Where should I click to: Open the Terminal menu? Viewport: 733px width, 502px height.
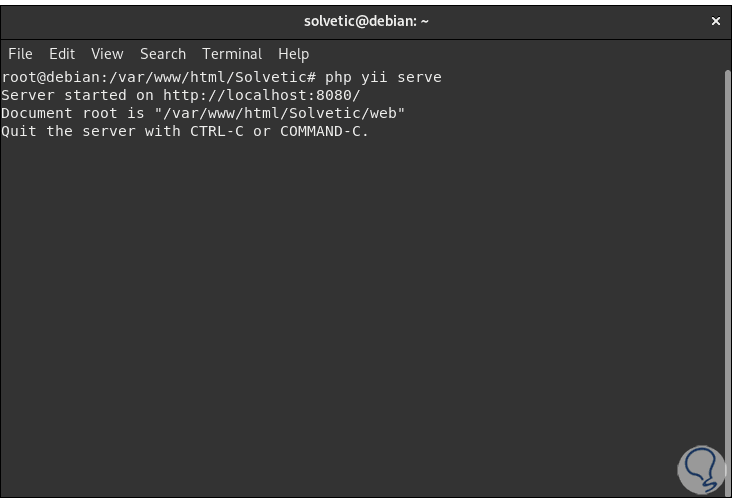coord(232,54)
